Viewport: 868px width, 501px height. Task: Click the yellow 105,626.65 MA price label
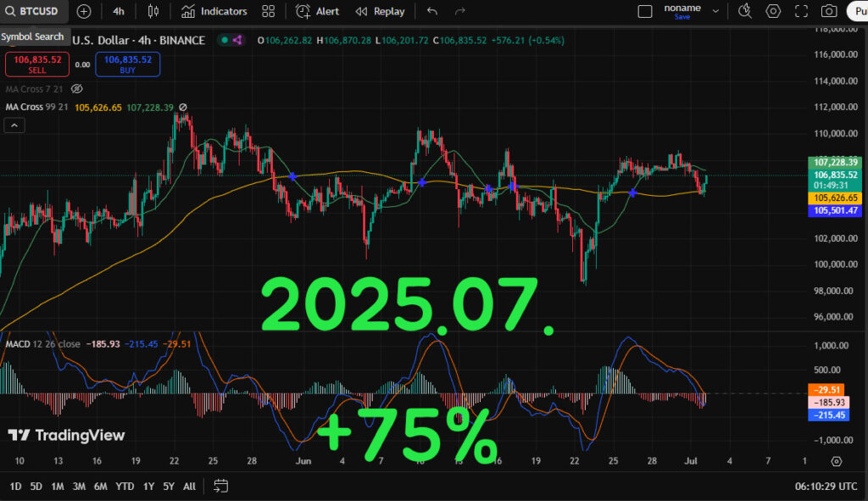[x=835, y=198]
